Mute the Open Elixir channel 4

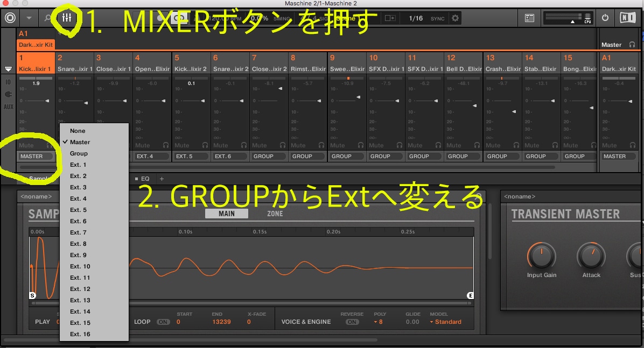click(143, 145)
